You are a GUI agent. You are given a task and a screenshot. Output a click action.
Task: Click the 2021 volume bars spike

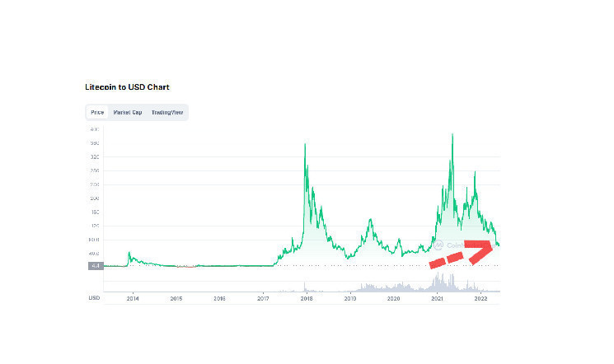[434, 282]
